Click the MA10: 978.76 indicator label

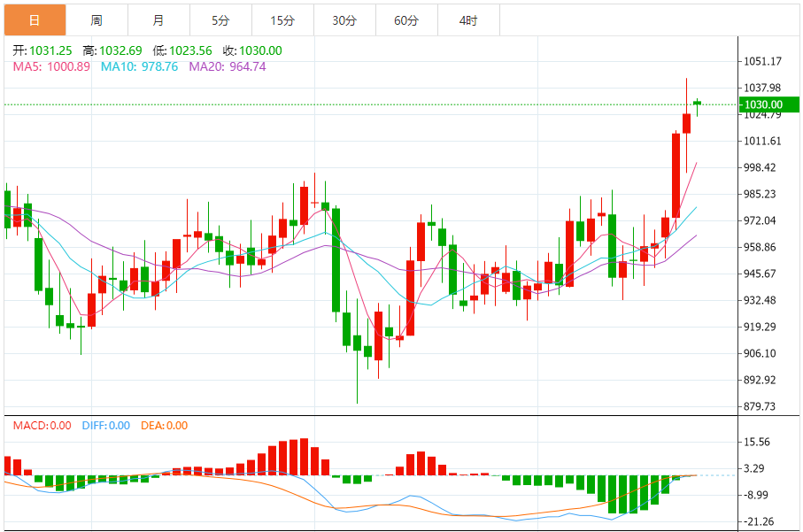(139, 66)
